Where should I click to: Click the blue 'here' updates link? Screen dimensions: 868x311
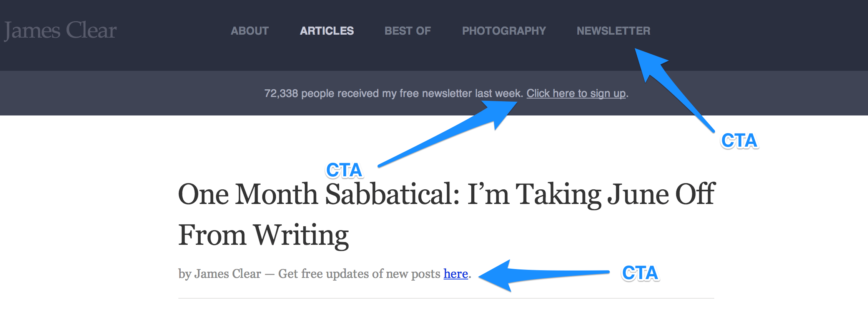click(456, 274)
